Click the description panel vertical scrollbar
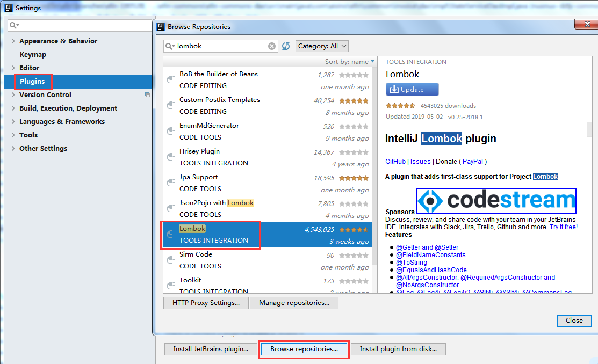Screen dimensions: 598x364 (x=589, y=129)
